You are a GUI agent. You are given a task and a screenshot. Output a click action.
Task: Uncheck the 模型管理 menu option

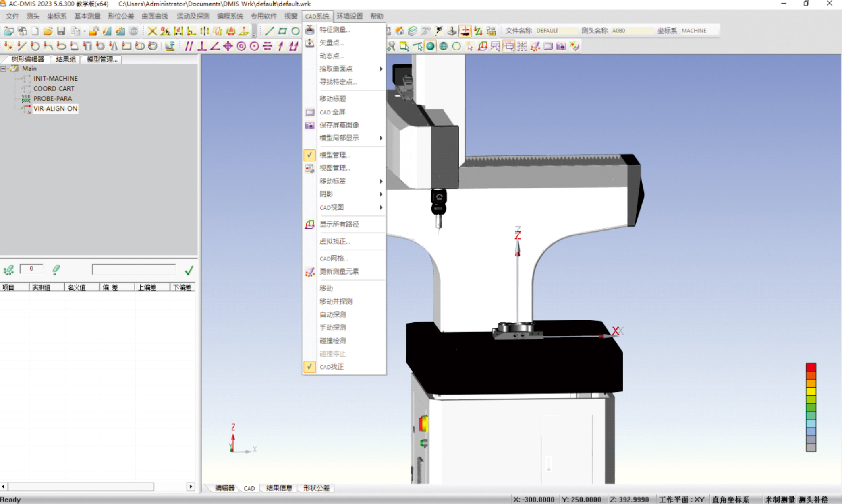[x=334, y=155]
